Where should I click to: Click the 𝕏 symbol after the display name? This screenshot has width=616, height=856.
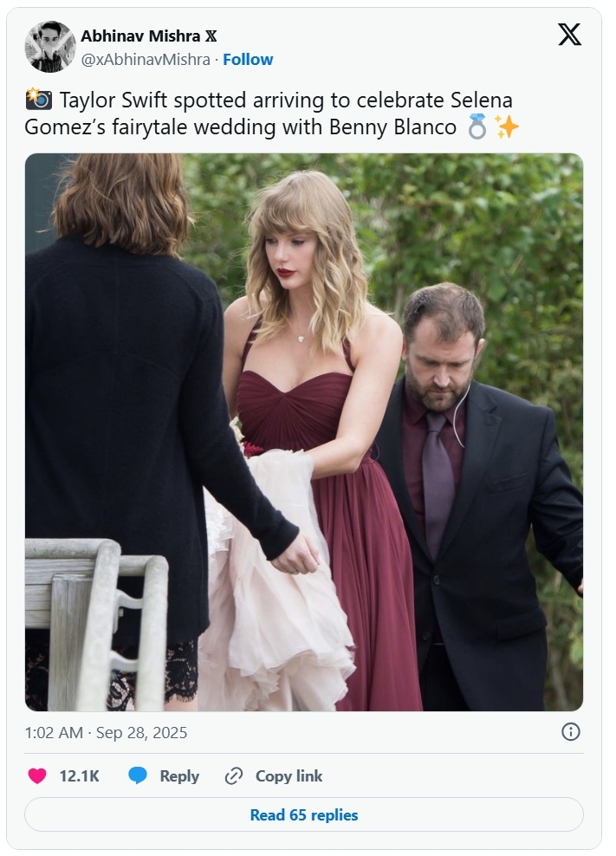tap(211, 36)
